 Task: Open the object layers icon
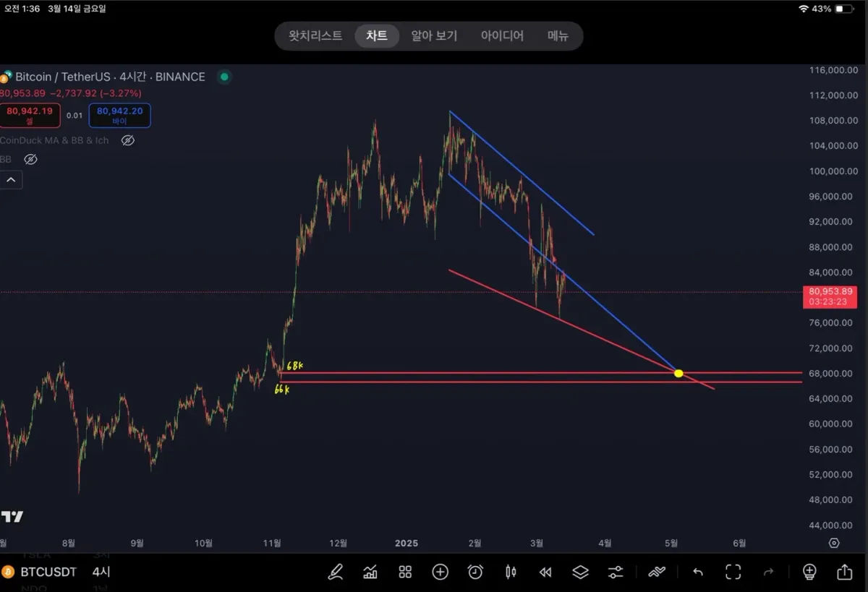(x=581, y=572)
